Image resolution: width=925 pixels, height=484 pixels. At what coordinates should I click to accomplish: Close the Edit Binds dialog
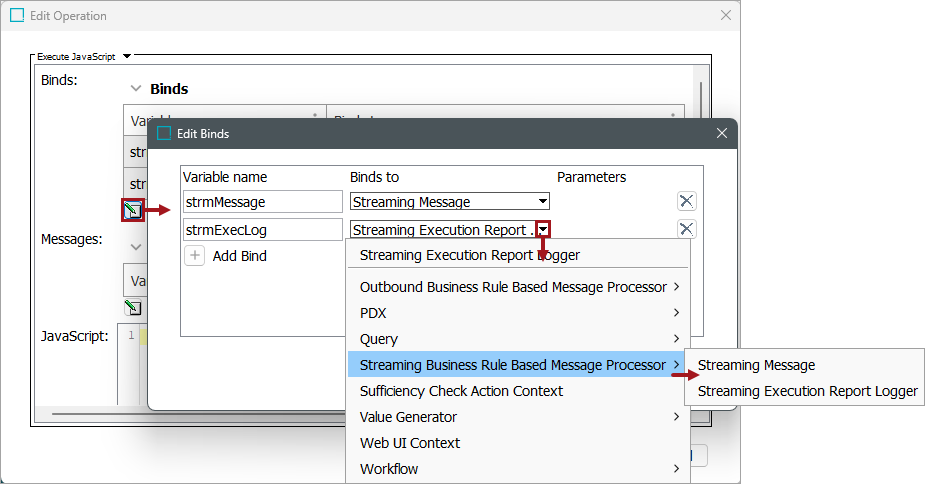(722, 134)
